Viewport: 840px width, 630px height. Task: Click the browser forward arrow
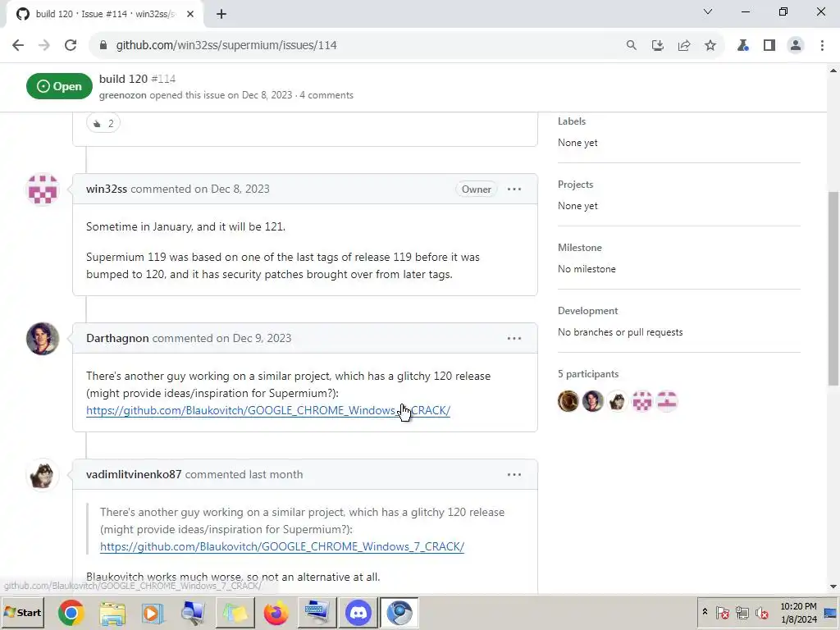tap(44, 45)
